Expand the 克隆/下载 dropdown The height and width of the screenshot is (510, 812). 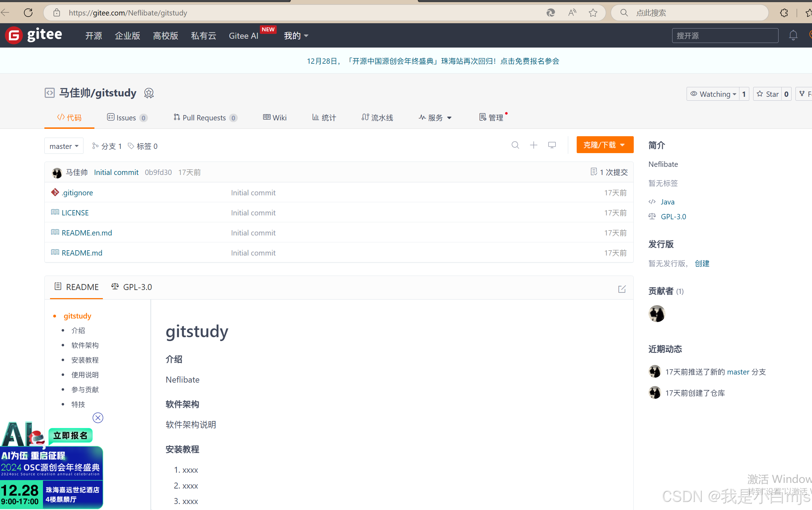pos(605,145)
